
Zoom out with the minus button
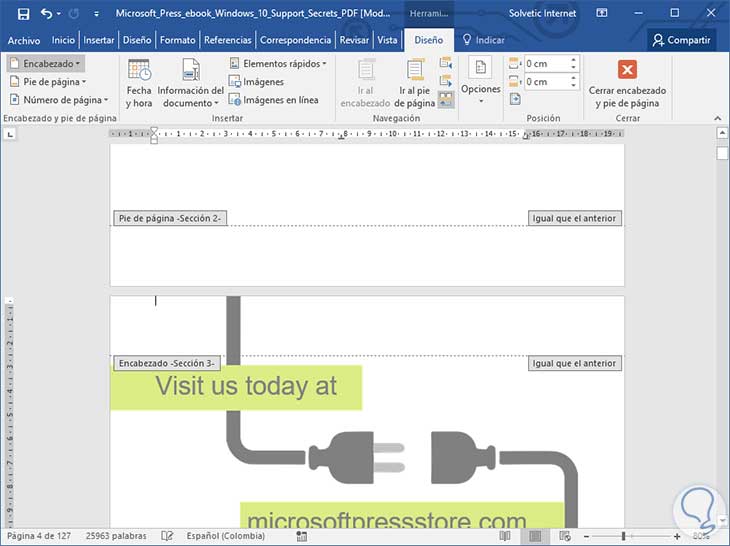click(x=587, y=536)
